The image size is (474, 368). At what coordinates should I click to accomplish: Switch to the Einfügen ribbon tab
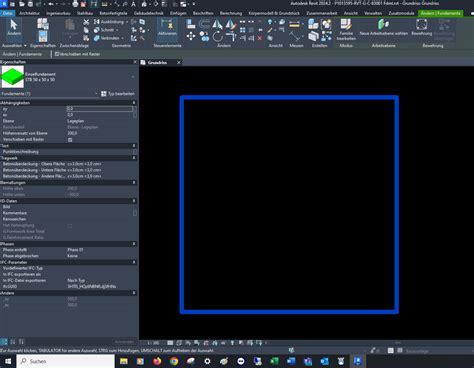pyautogui.click(x=178, y=13)
